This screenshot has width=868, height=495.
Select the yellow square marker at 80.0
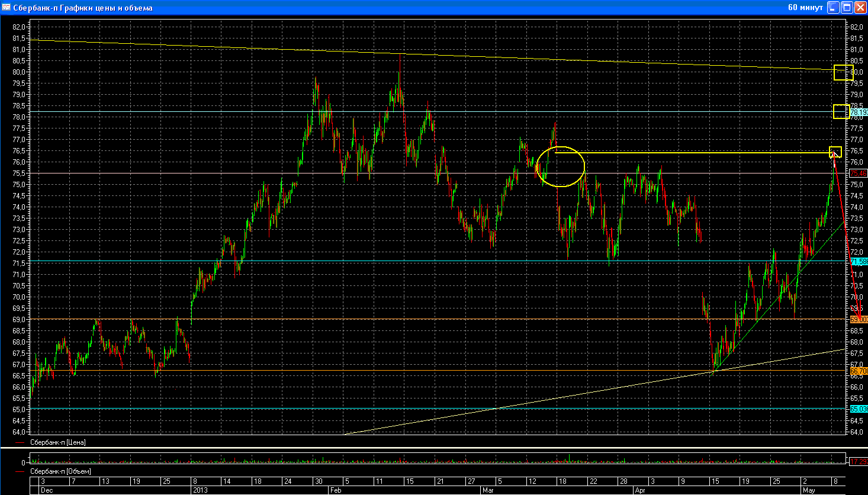(843, 72)
